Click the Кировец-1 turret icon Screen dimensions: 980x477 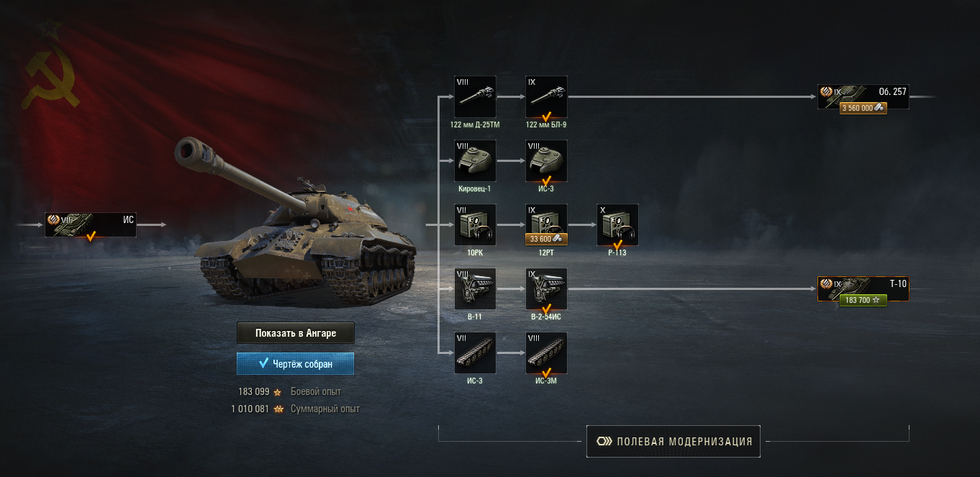tap(475, 160)
